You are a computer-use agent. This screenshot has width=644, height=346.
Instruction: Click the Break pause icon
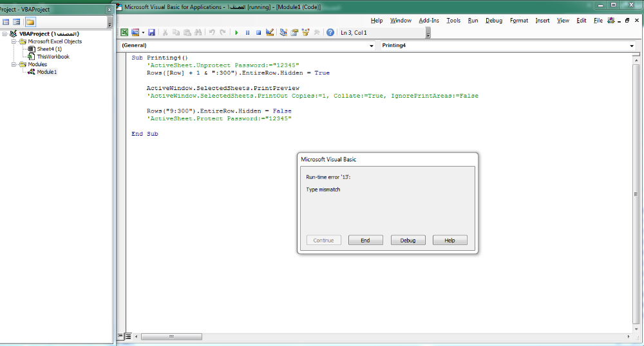click(x=247, y=32)
